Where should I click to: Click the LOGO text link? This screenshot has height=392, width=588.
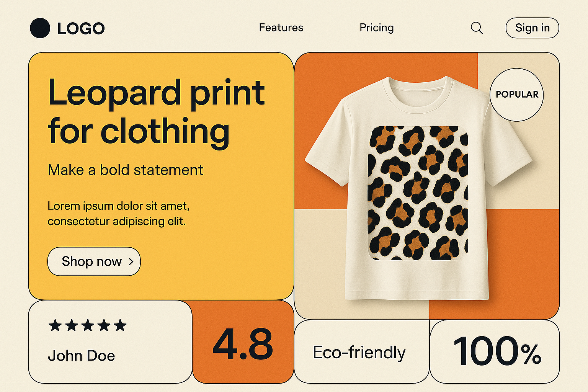coord(81,28)
